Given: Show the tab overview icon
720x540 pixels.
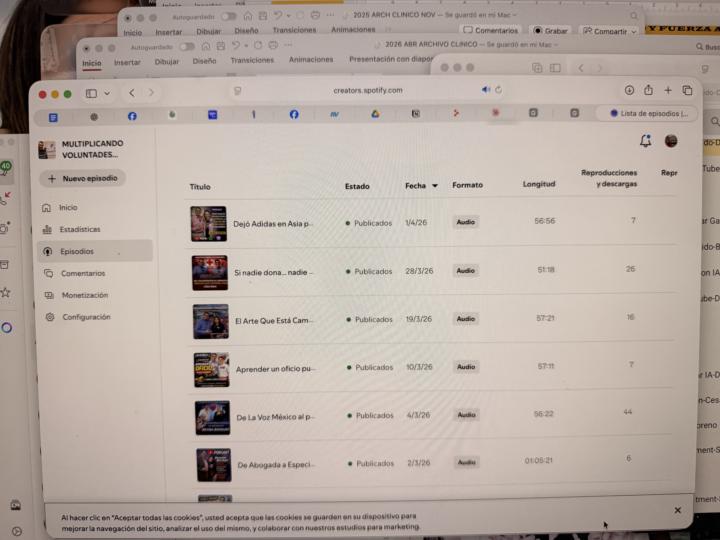Looking at the screenshot, I should [687, 90].
